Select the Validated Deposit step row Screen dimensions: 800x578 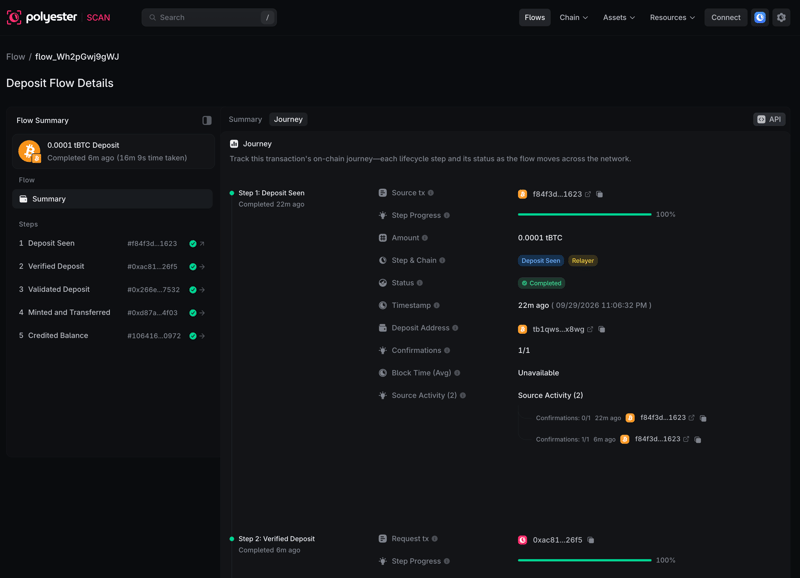point(112,289)
